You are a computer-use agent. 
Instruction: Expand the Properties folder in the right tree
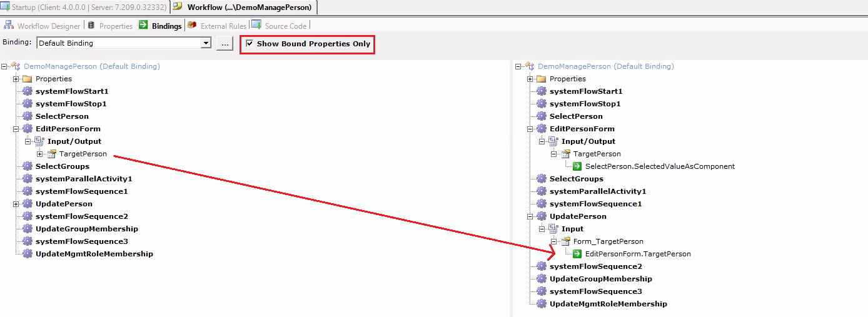click(x=530, y=79)
